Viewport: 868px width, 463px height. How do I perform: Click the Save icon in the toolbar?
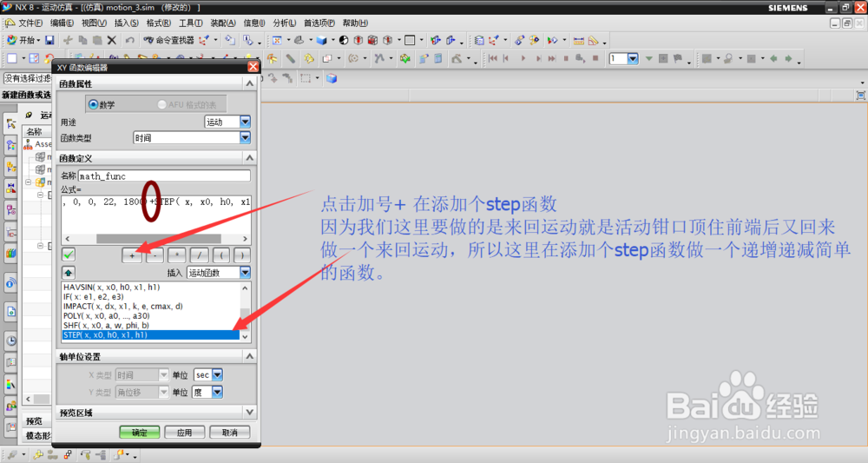[x=49, y=41]
